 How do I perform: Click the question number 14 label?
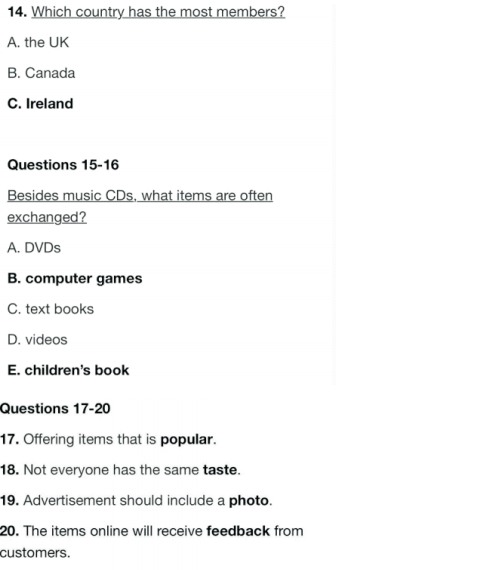[17, 12]
